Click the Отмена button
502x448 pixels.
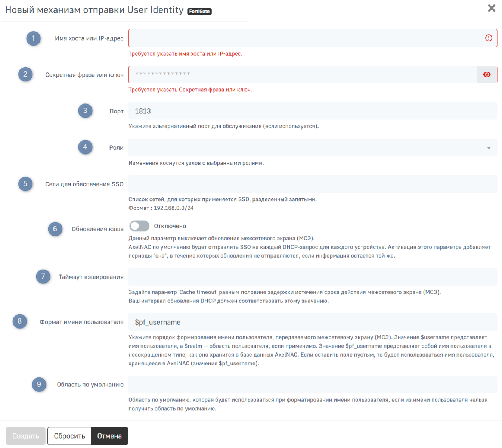coord(109,436)
